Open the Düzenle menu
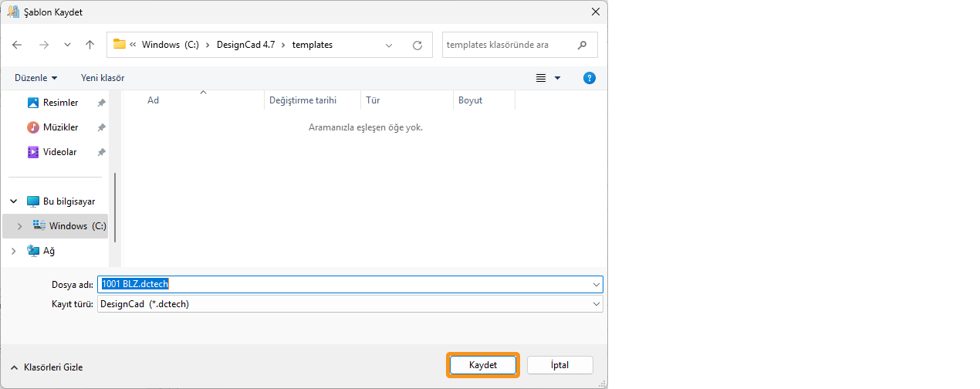This screenshot has width=980, height=389. coord(35,78)
